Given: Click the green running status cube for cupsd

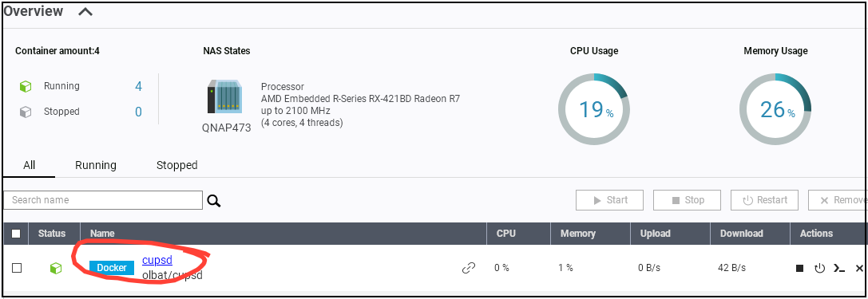Looking at the screenshot, I should tap(56, 268).
